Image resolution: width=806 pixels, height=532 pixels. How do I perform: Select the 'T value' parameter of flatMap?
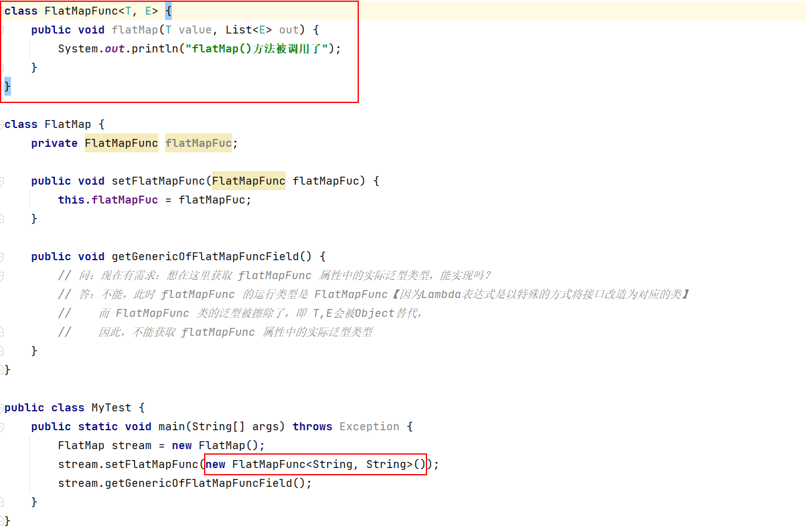[188, 30]
